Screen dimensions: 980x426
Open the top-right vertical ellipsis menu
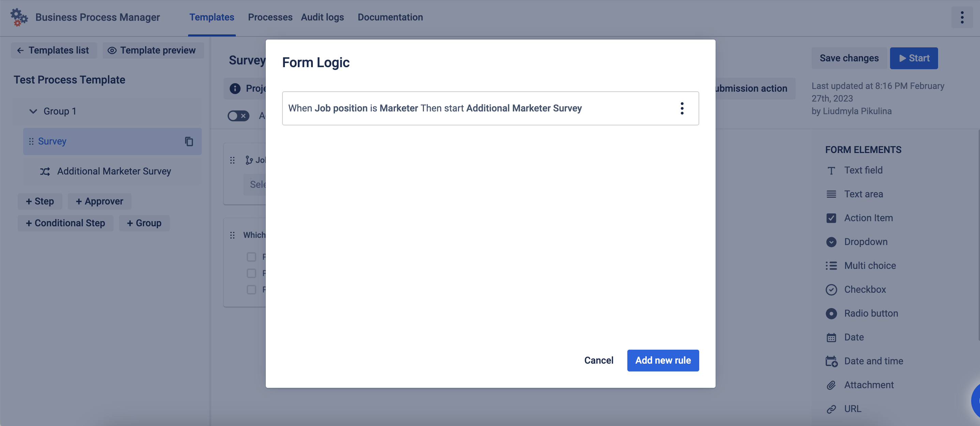click(x=962, y=17)
